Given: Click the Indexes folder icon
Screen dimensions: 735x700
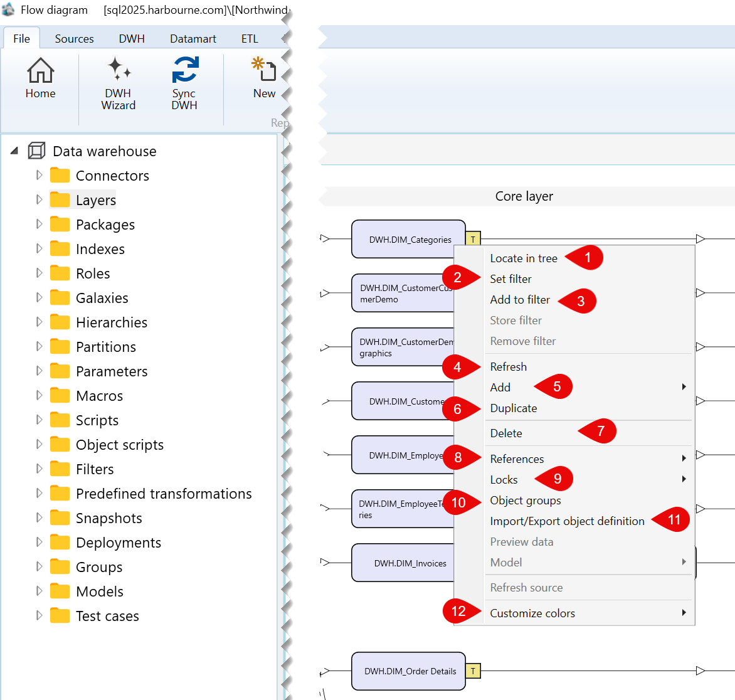Looking at the screenshot, I should pos(60,248).
